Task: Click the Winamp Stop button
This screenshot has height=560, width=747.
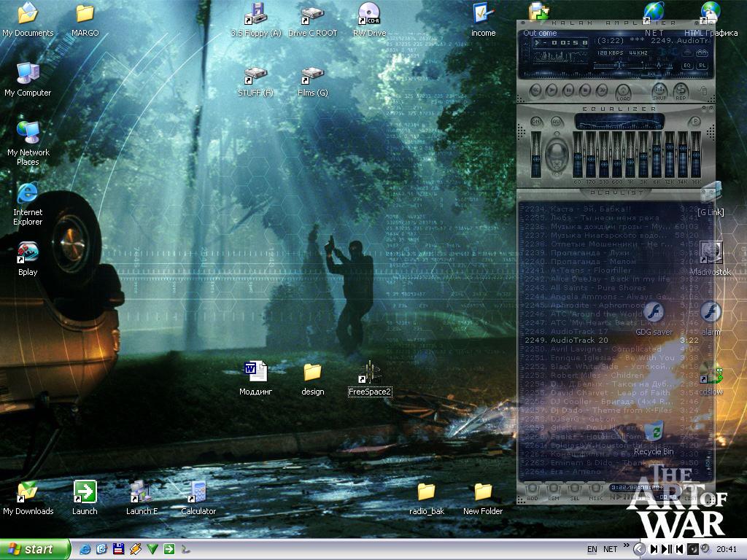Action: click(x=585, y=90)
